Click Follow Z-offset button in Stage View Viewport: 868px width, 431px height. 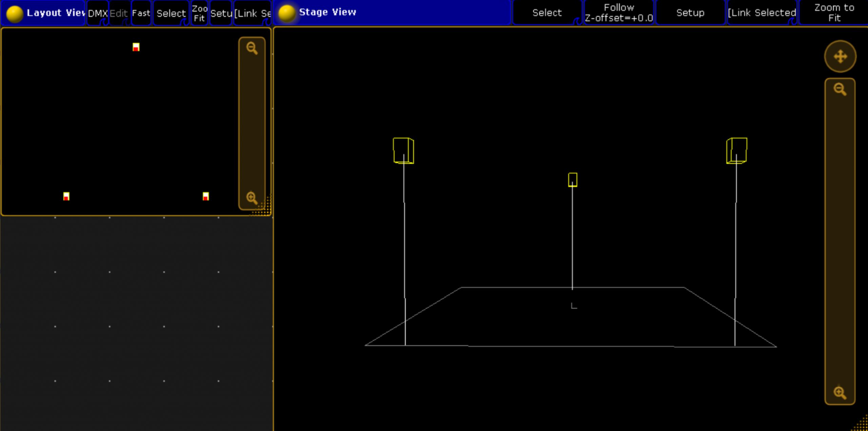pos(619,13)
